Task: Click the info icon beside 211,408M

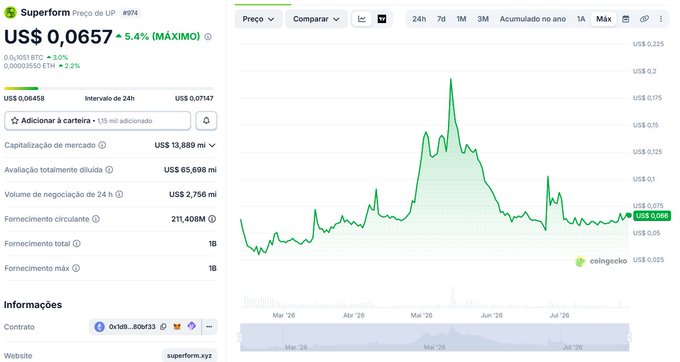Action: pyautogui.click(x=212, y=219)
